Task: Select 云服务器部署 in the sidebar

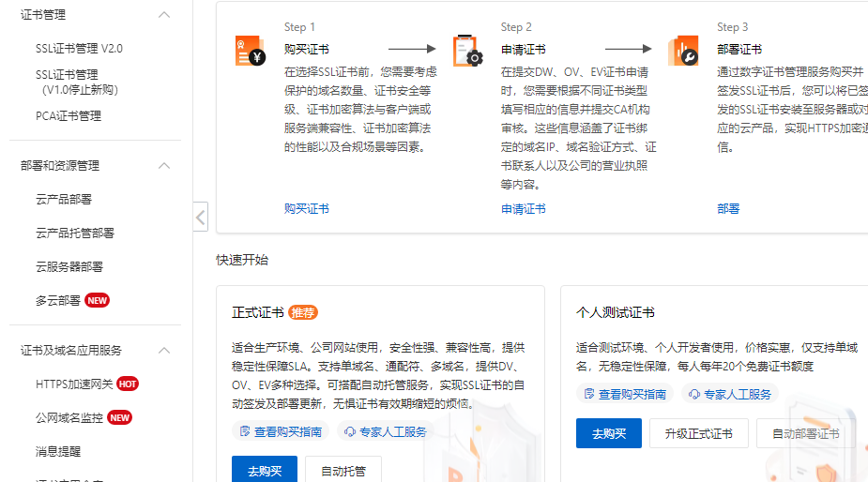Action: click(69, 267)
